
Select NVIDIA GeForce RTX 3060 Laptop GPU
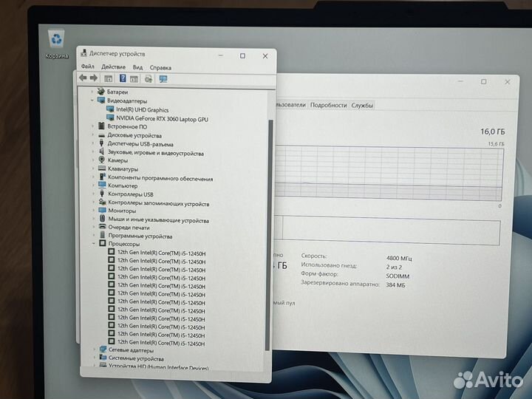[162, 119]
